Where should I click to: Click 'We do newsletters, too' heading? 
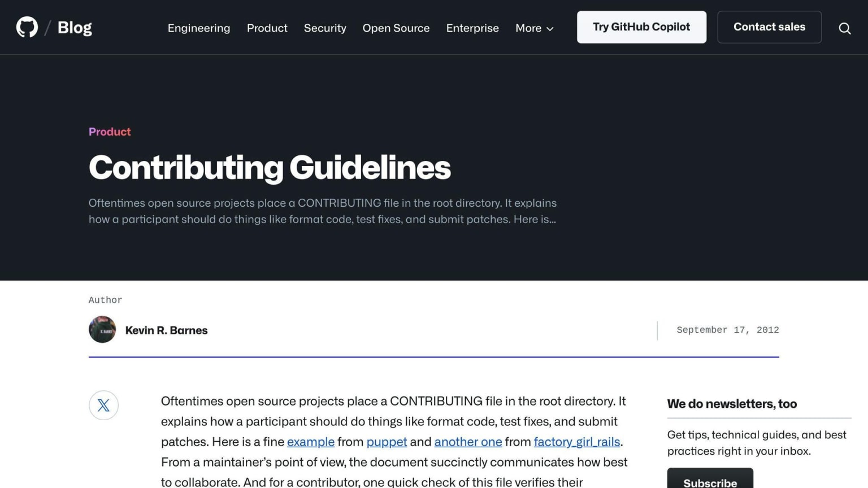tap(732, 404)
